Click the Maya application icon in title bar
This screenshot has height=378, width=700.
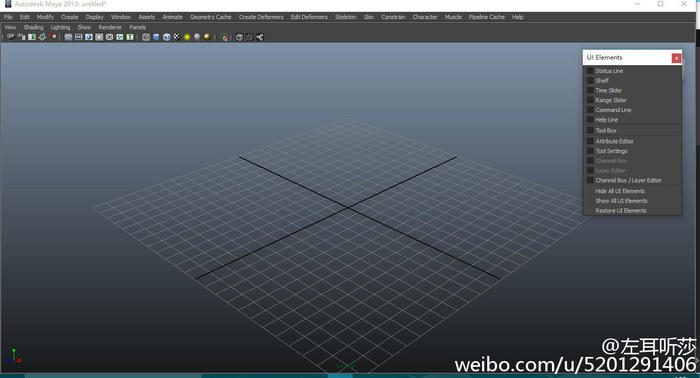pyautogui.click(x=8, y=4)
